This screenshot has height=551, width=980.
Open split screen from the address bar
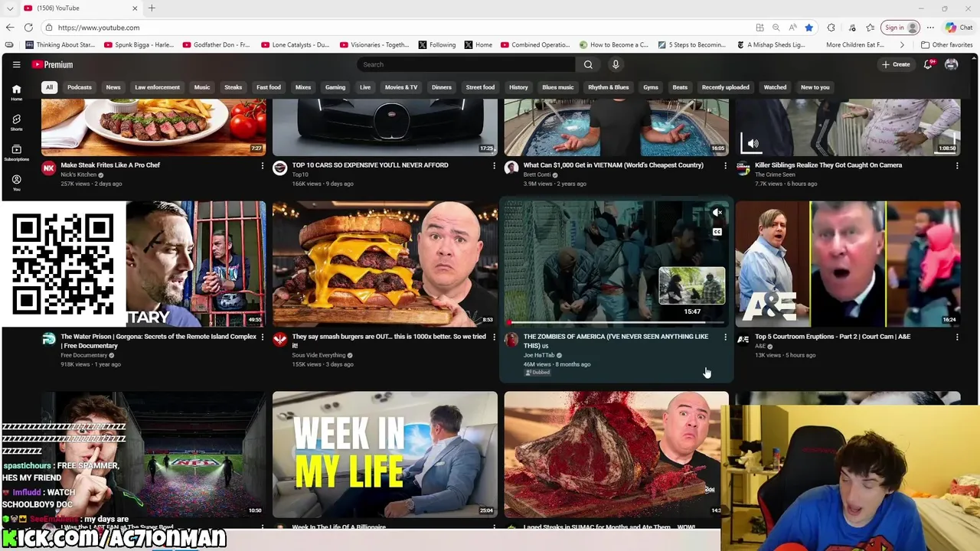[759, 28]
